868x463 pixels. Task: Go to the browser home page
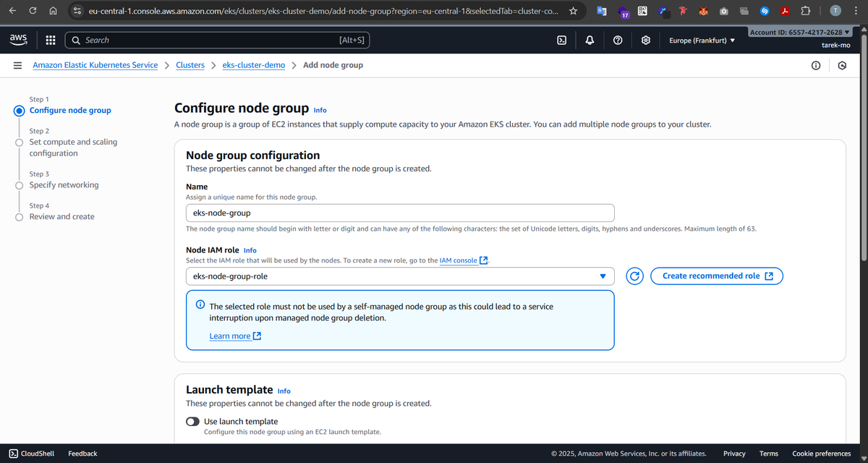pos(53,11)
